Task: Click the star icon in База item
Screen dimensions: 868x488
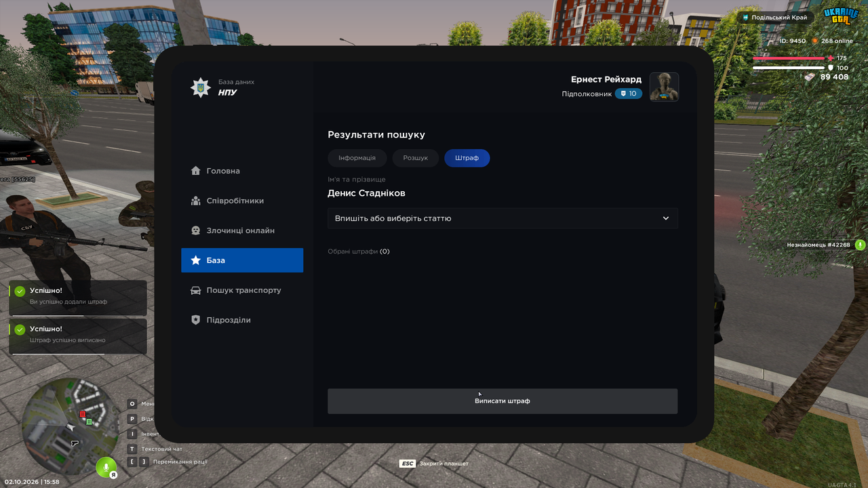Action: click(x=196, y=260)
